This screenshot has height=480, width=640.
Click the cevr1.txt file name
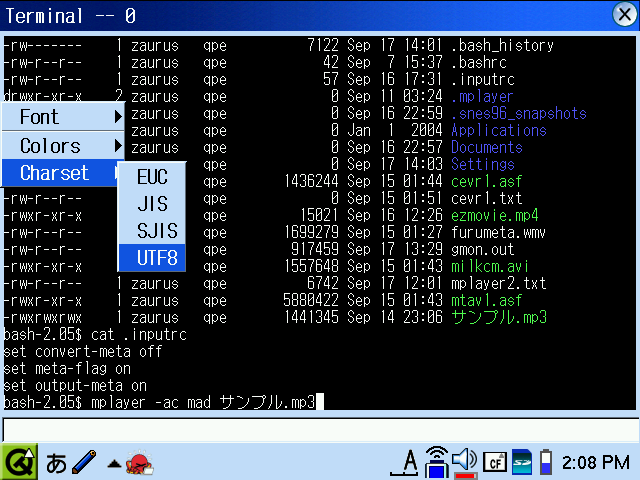pos(487,198)
